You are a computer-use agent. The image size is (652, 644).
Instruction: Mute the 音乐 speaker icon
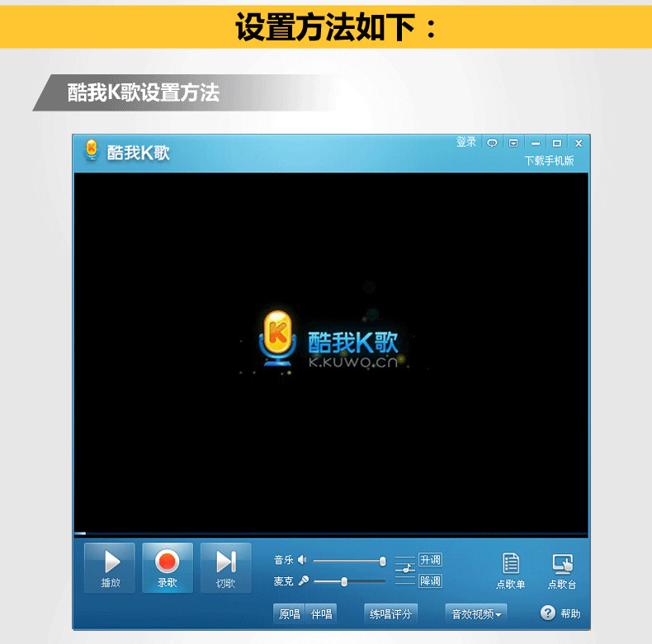pyautogui.click(x=302, y=560)
